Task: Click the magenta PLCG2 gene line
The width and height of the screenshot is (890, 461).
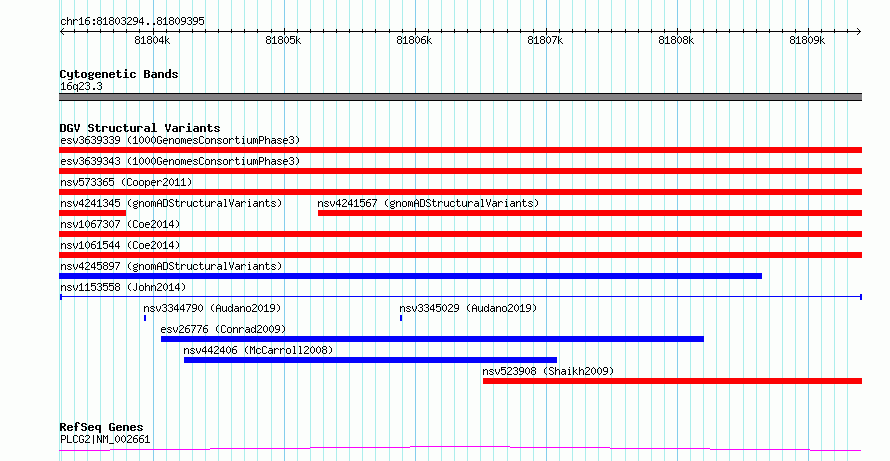Action: point(460,449)
